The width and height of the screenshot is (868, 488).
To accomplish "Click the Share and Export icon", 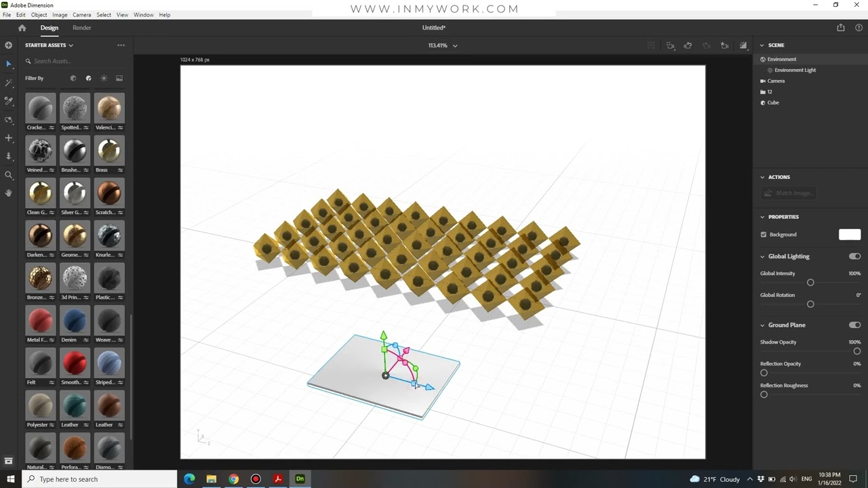I will click(x=841, y=28).
